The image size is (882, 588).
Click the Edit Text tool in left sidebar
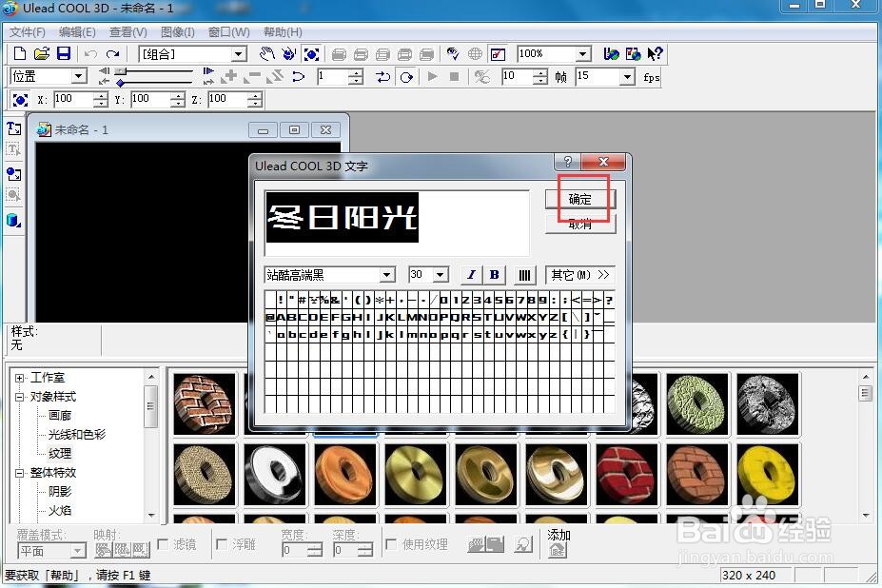click(x=14, y=149)
